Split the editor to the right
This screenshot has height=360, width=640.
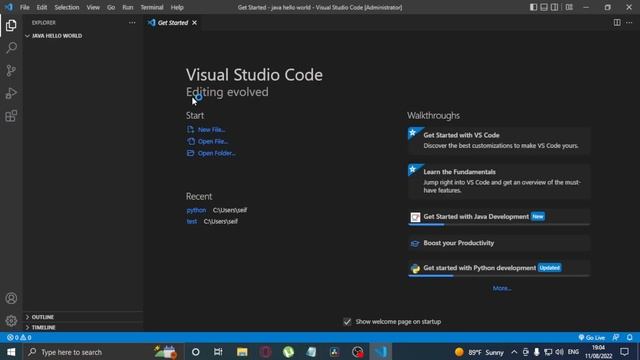click(617, 23)
